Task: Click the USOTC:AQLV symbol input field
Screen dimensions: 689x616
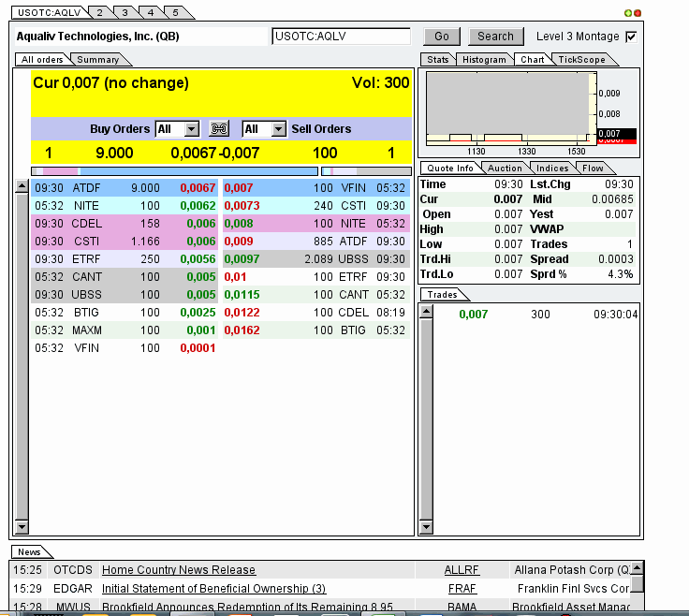Action: [341, 37]
